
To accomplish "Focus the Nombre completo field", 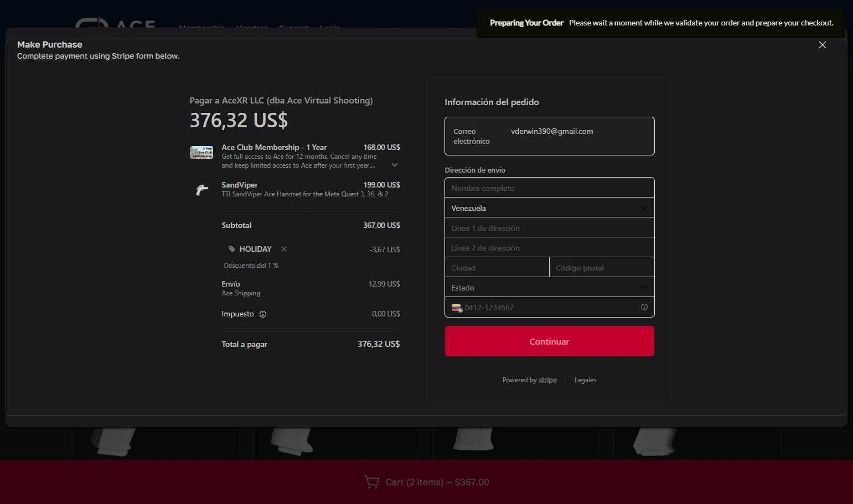I will pyautogui.click(x=550, y=188).
